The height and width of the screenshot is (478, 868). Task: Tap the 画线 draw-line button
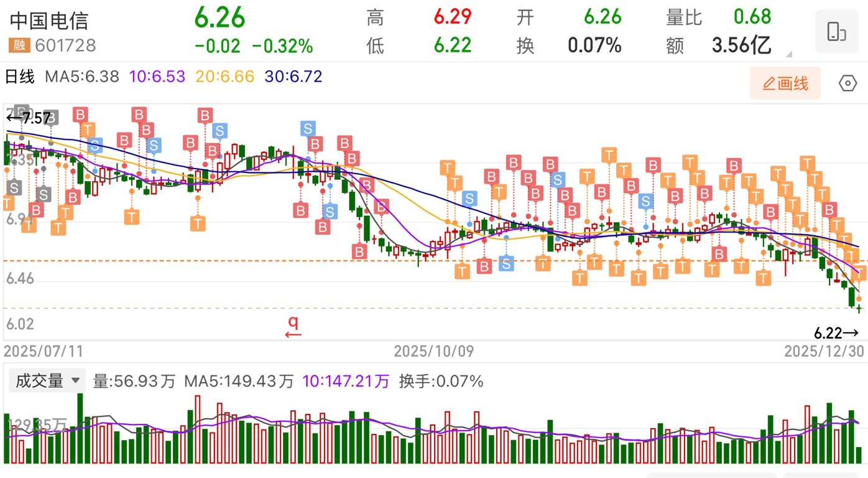(785, 83)
